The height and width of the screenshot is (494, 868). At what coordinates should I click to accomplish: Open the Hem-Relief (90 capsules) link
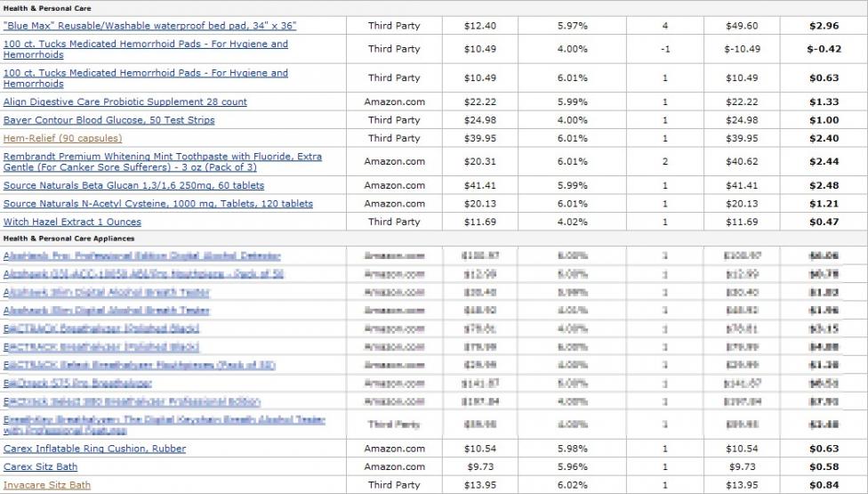(62, 139)
